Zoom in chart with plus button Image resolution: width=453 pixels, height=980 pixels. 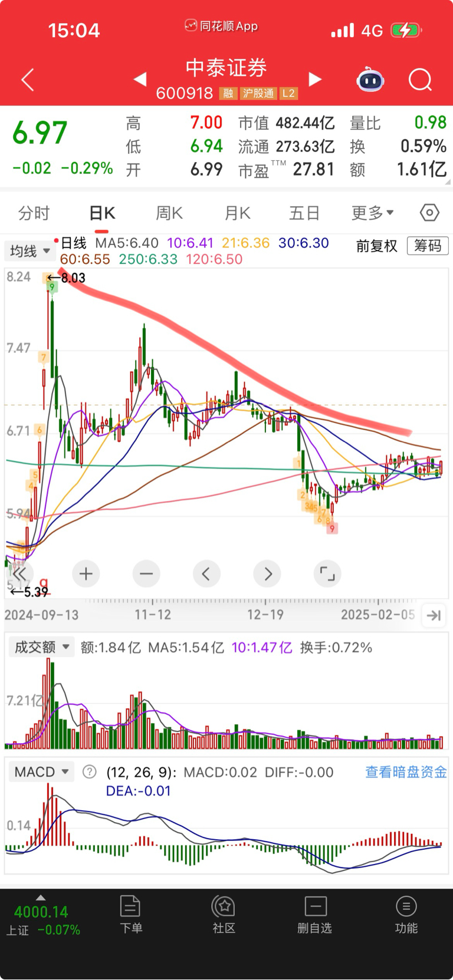[x=86, y=573]
